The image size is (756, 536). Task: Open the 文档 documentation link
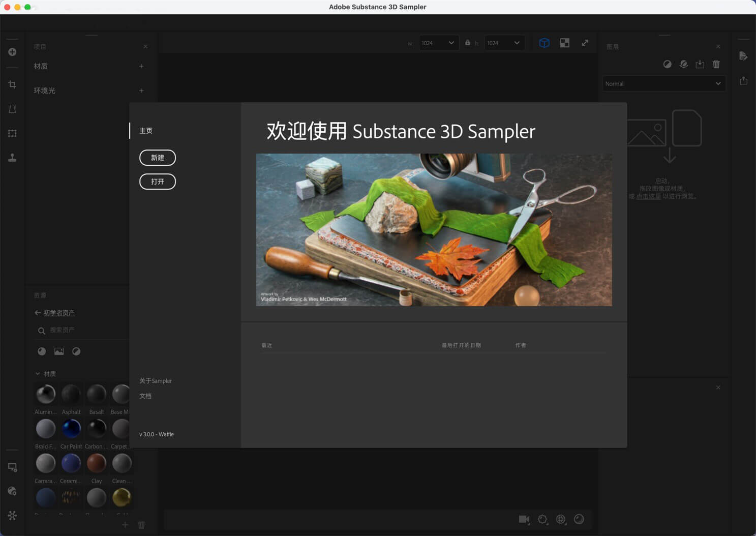click(145, 396)
